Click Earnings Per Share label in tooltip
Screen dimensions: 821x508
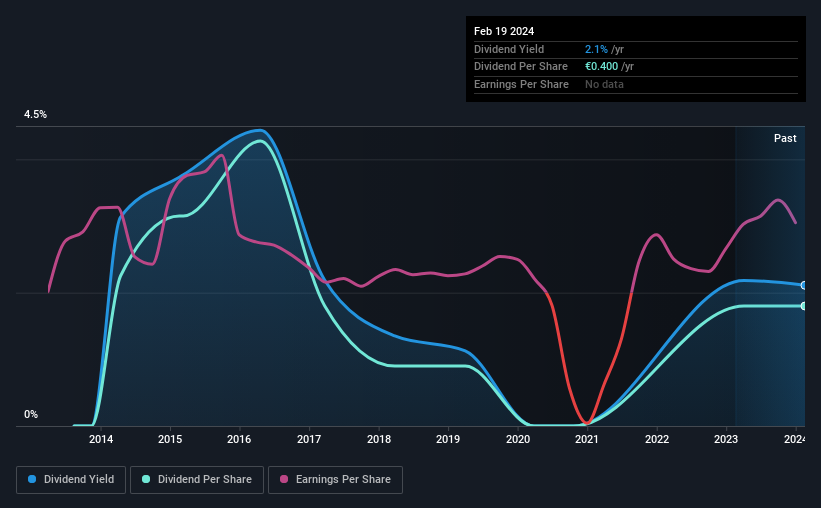521,84
